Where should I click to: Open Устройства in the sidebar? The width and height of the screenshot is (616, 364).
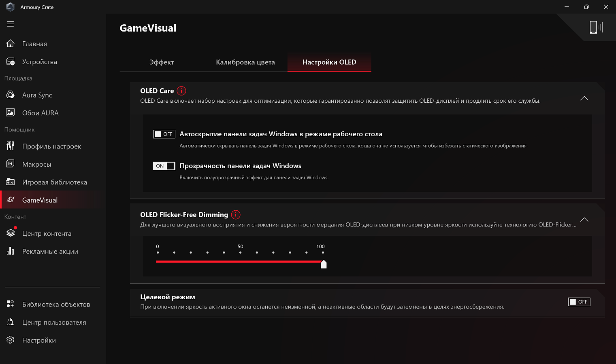tap(53, 61)
